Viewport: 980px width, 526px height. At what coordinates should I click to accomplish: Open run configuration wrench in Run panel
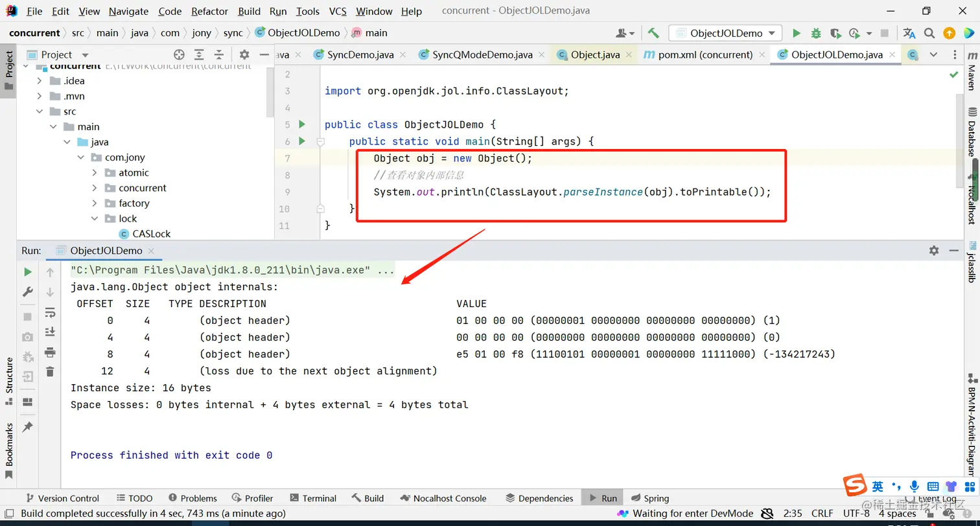click(x=28, y=292)
